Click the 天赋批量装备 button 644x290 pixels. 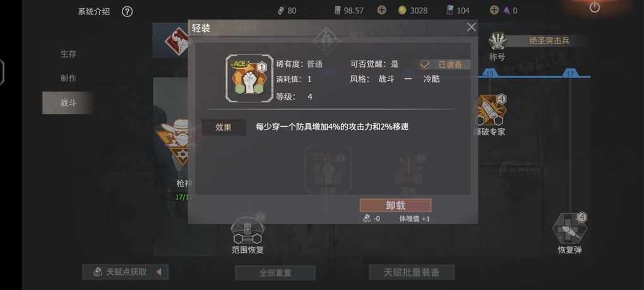[412, 272]
